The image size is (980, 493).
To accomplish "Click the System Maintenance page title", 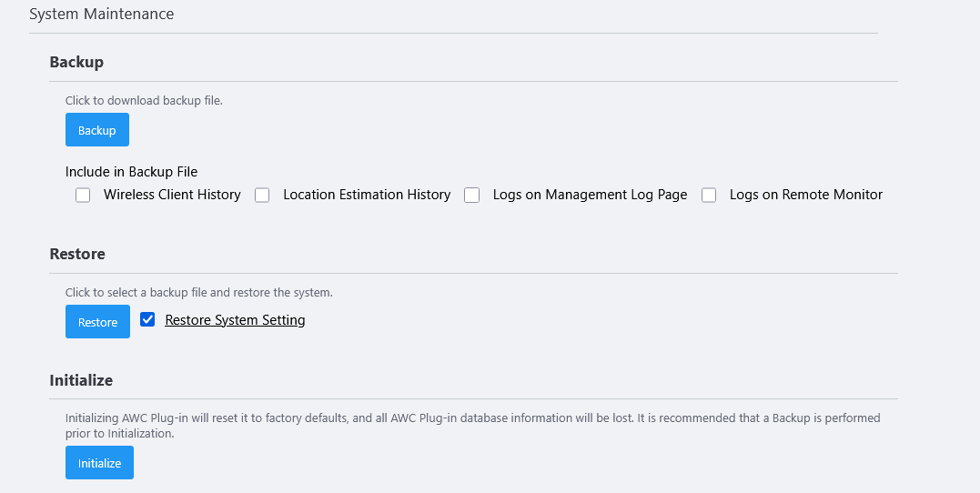I will 101,15.
